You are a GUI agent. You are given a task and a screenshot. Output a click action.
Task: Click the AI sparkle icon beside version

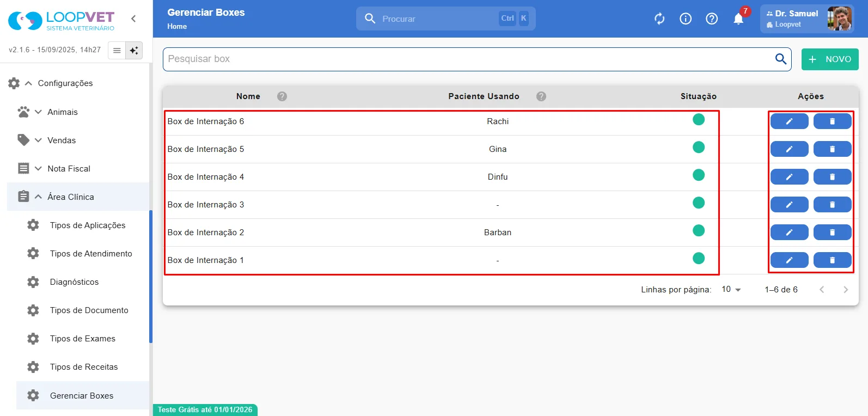(134, 50)
